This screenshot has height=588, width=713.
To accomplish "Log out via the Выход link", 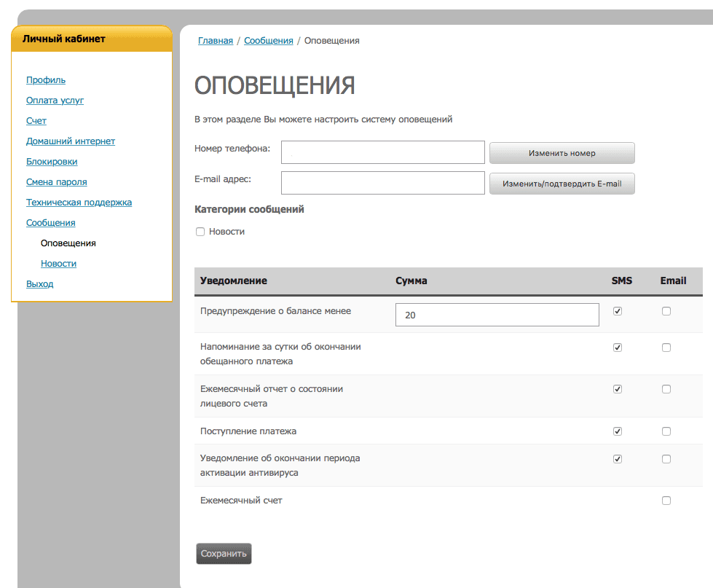I will point(39,283).
